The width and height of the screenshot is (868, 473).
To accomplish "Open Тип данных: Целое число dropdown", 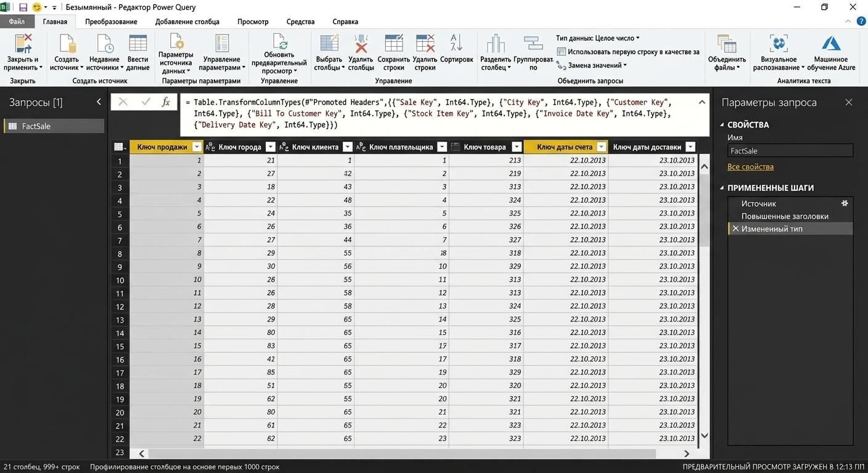I will click(597, 38).
